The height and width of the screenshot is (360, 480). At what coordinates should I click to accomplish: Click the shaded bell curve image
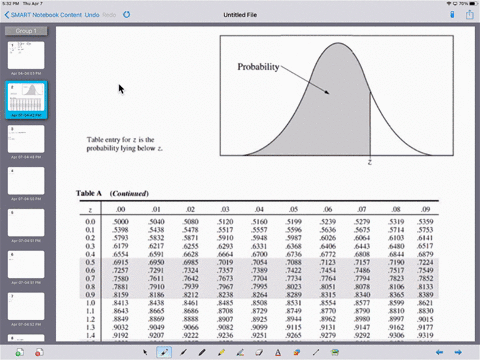point(337,96)
